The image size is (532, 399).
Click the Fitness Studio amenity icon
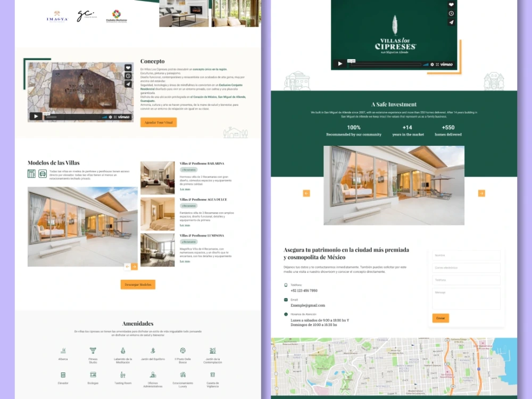point(93,351)
